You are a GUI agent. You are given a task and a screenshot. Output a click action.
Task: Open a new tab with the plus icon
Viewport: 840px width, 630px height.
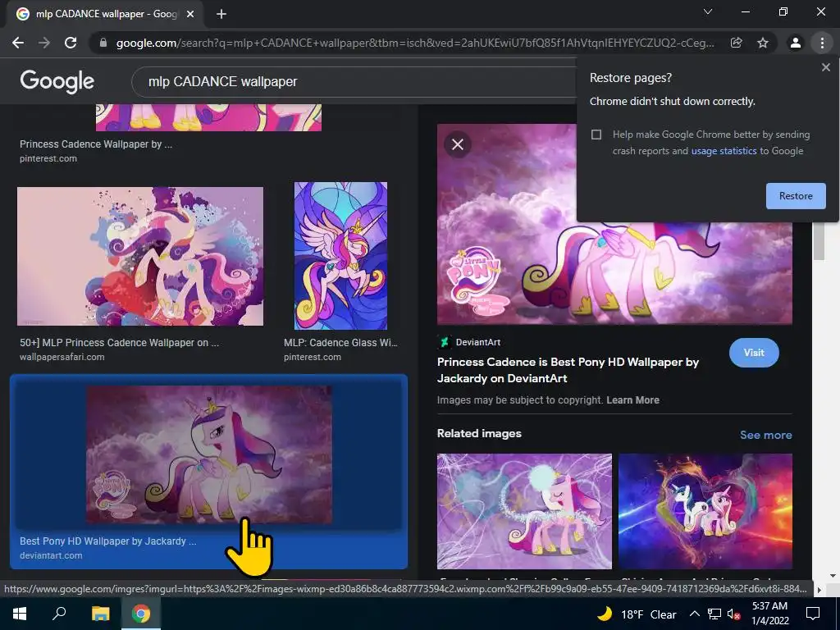pos(221,14)
